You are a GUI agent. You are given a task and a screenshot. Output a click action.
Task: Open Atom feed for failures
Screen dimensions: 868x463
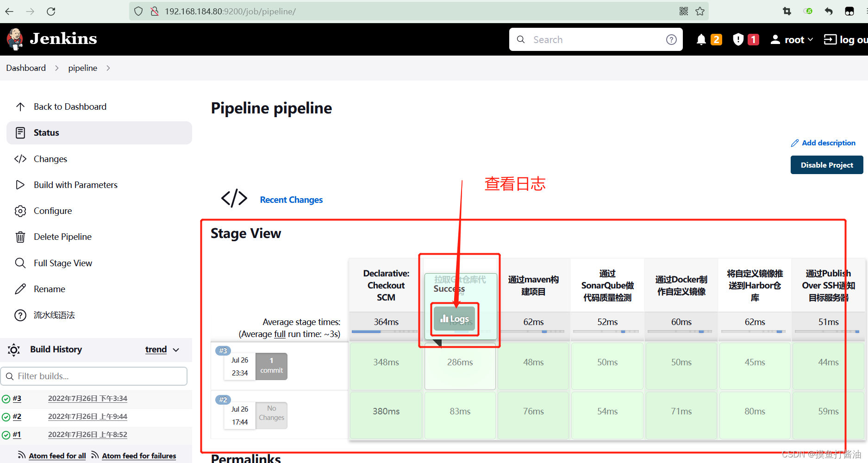tap(139, 456)
